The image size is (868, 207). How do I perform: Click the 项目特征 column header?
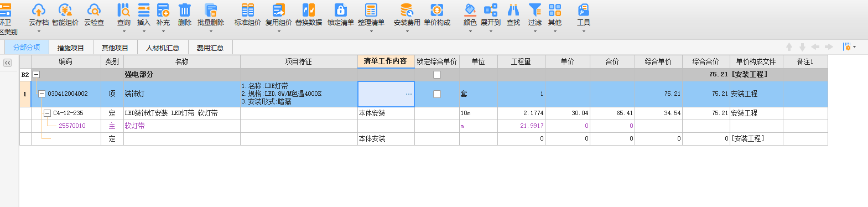[x=299, y=61]
